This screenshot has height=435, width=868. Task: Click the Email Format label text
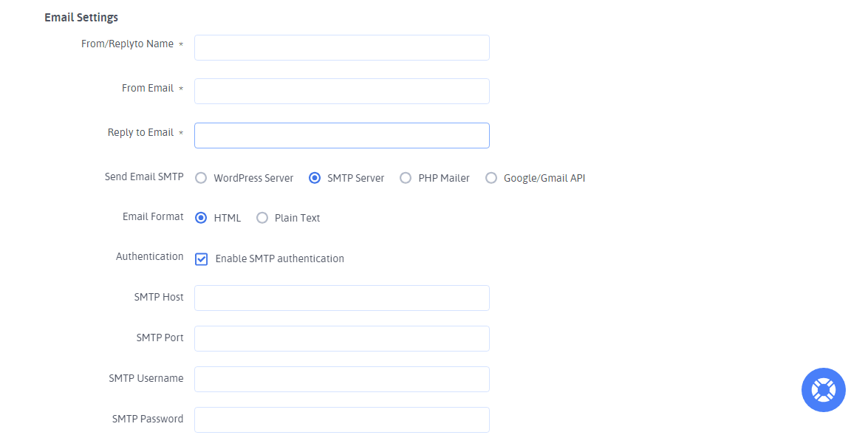153,217
